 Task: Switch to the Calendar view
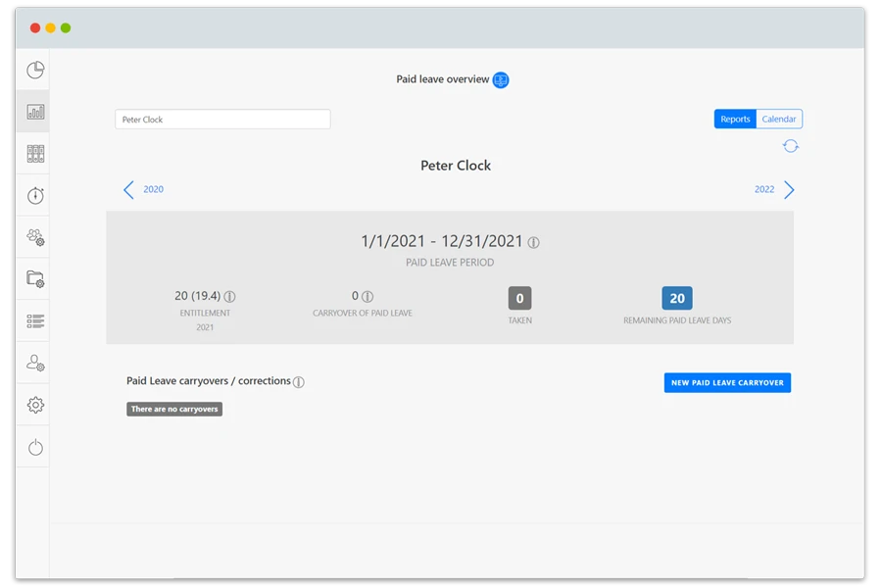(778, 119)
